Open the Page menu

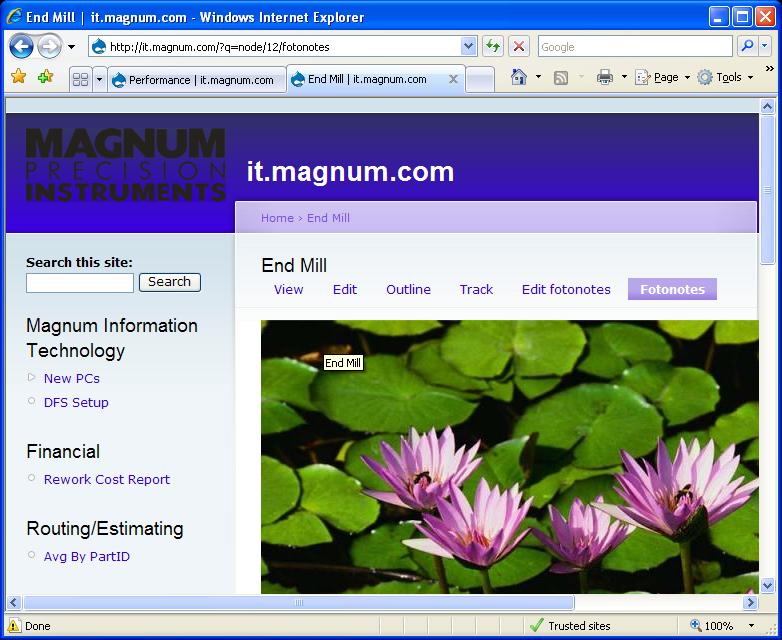pos(662,77)
